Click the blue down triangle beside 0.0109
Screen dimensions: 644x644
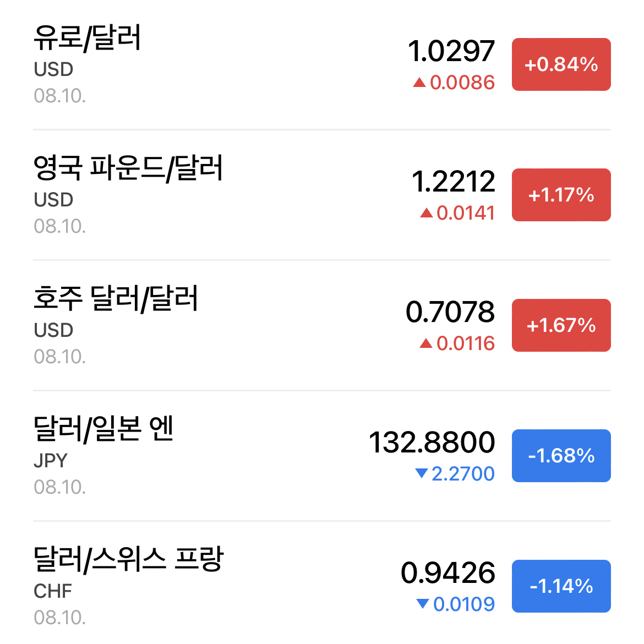point(423,603)
